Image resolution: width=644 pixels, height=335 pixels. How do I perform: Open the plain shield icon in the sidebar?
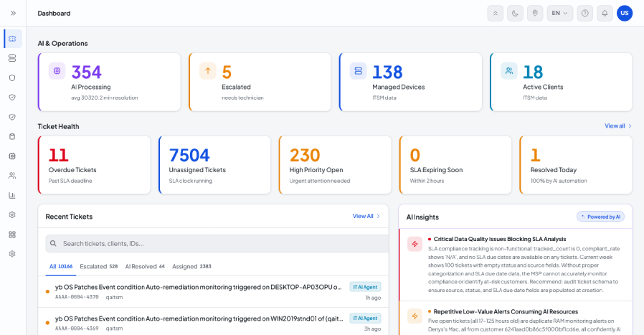(12, 77)
